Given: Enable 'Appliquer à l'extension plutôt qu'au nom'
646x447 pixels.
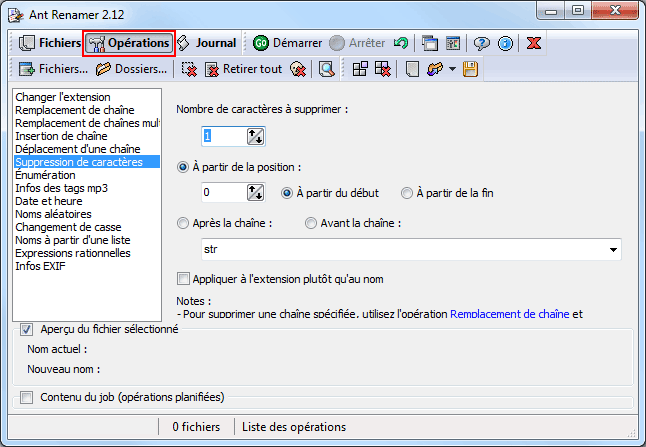Looking at the screenshot, I should [x=183, y=279].
